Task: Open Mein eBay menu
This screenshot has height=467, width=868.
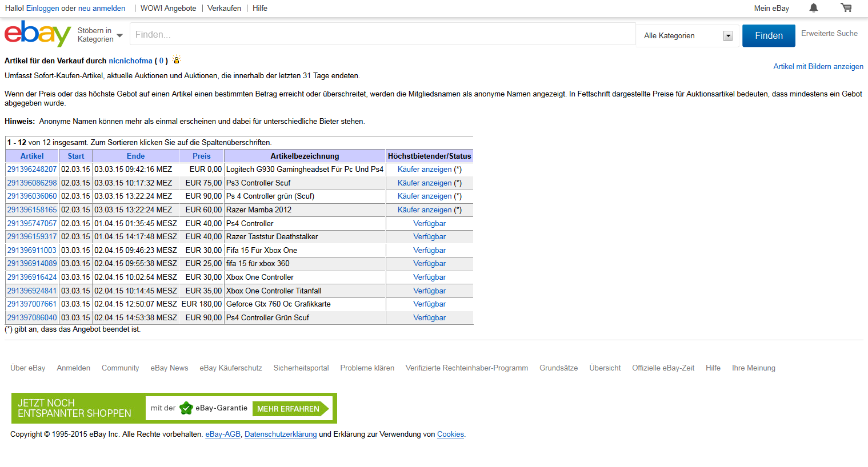Action: coord(771,9)
